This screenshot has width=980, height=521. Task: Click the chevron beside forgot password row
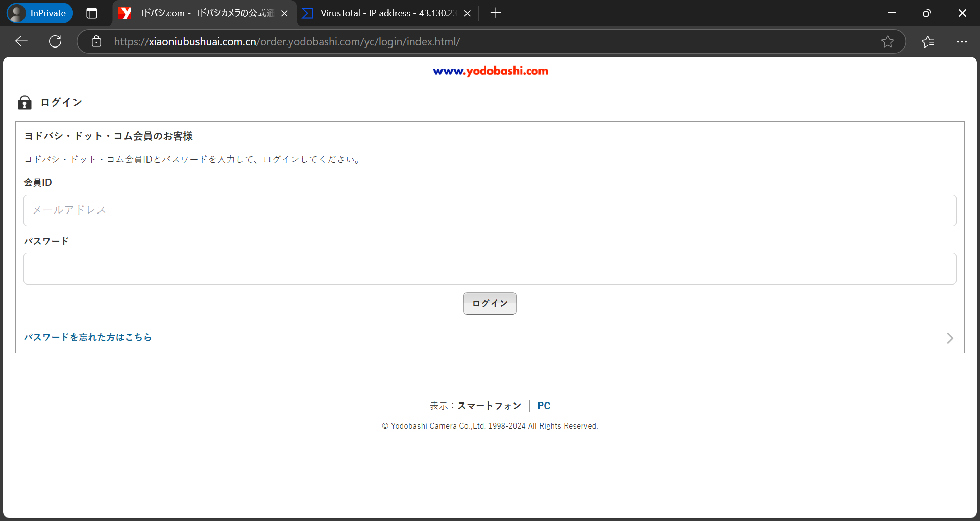coord(950,338)
